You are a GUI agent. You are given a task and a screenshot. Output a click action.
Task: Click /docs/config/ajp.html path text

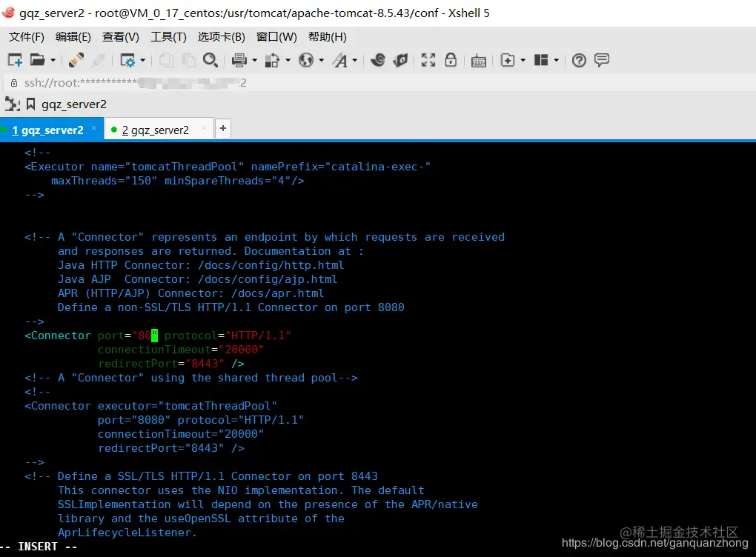268,279
